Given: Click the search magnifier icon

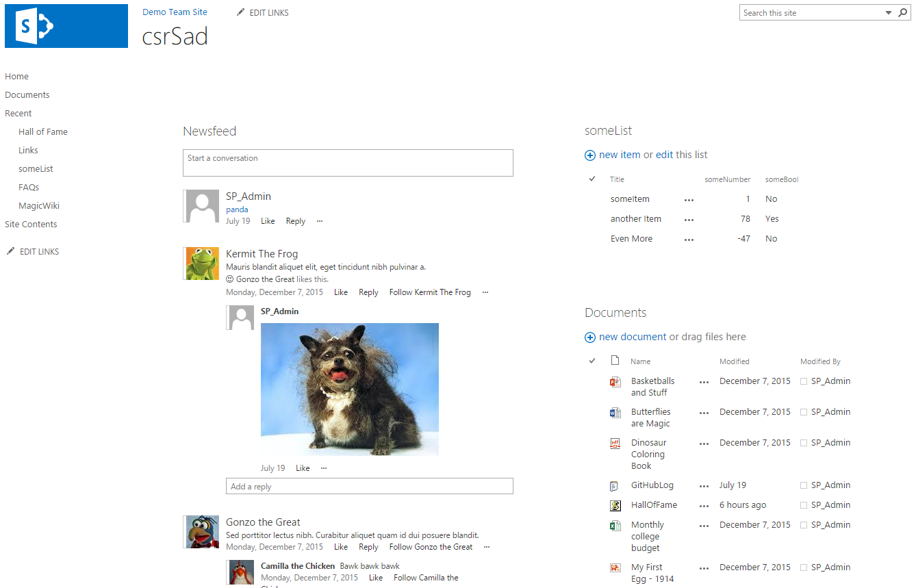Looking at the screenshot, I should (x=903, y=13).
